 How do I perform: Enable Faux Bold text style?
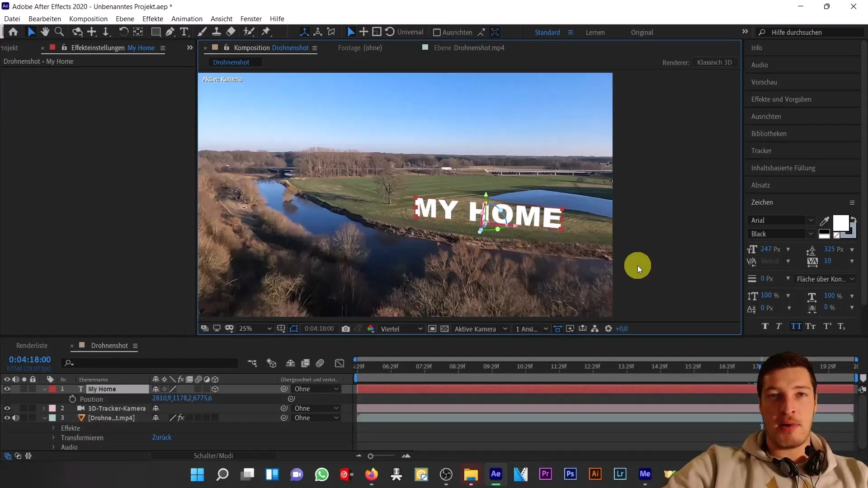(x=765, y=326)
